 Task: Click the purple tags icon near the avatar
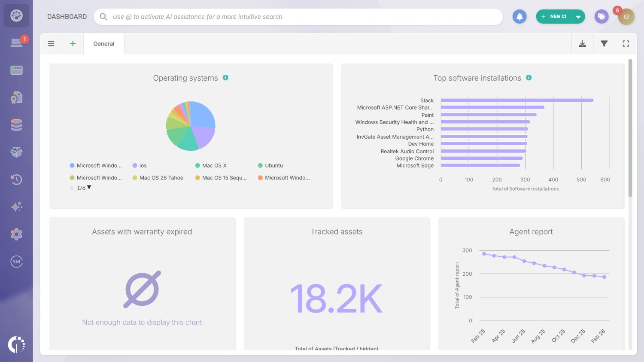[601, 16]
